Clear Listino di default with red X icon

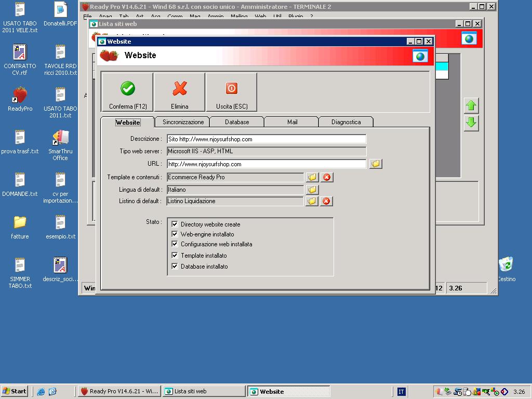pos(326,201)
